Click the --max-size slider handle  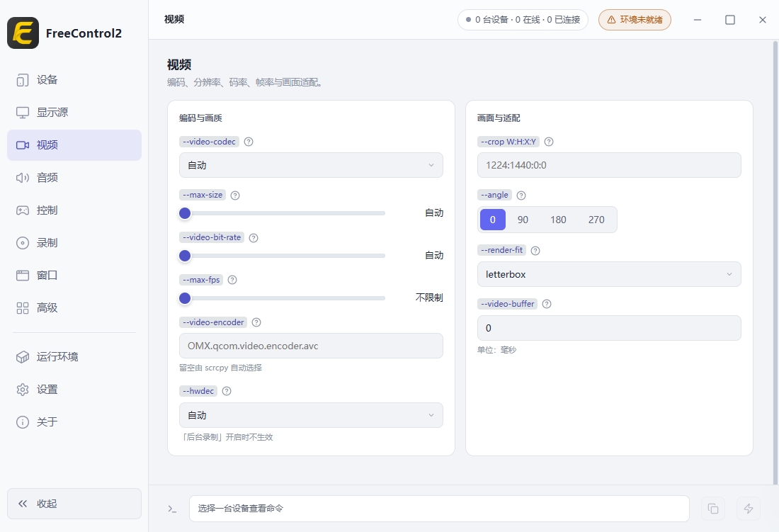tap(185, 213)
